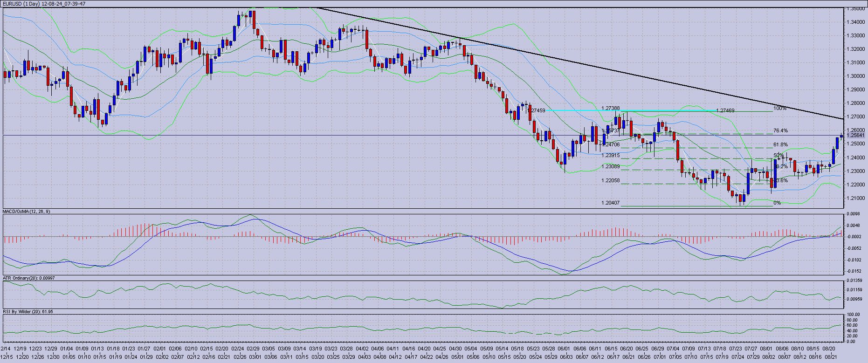Select the 100% Fibonacci level label

[x=779, y=109]
